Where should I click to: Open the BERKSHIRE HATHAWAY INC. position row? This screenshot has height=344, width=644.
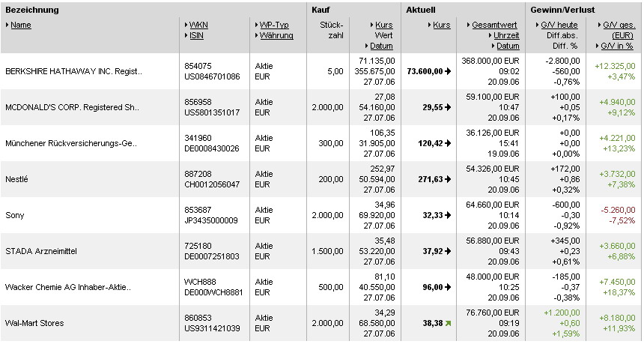(73, 72)
